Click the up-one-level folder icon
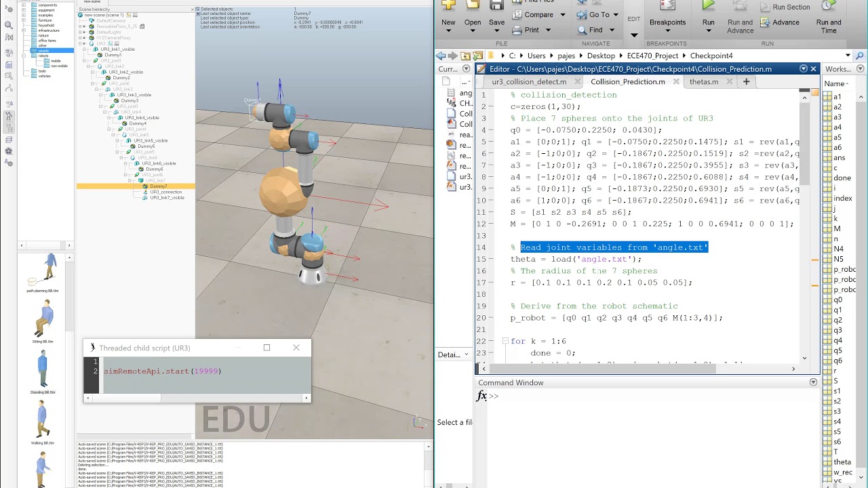 click(465, 56)
